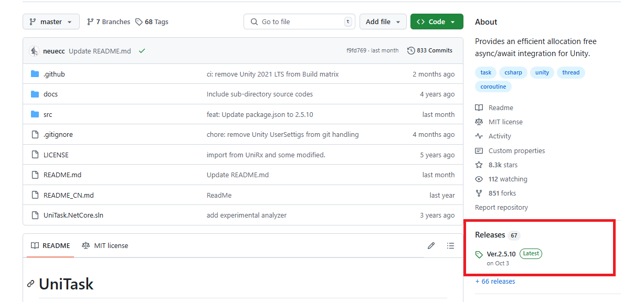
Task: Open the docs folder
Action: [50, 94]
